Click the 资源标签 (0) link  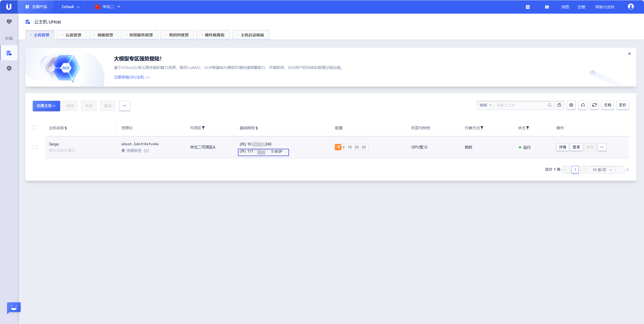pos(137,151)
